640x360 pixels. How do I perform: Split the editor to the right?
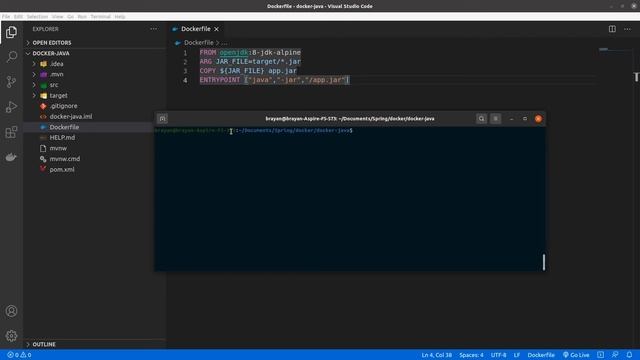point(612,29)
